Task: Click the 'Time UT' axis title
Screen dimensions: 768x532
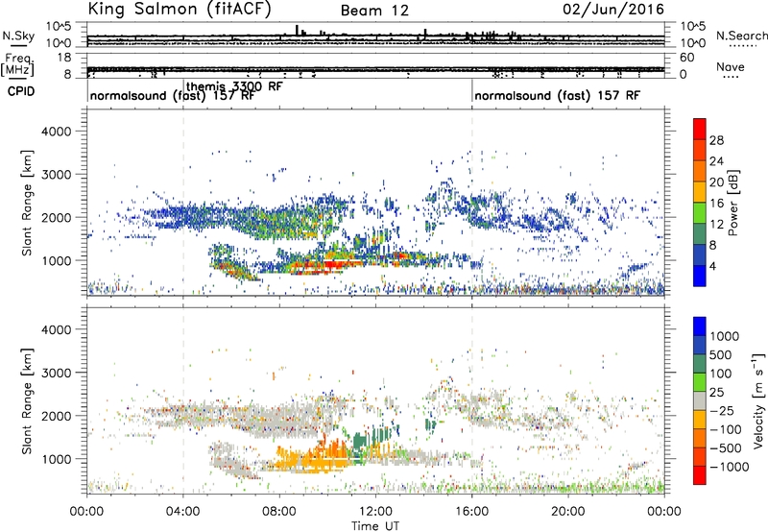Action: click(375, 526)
